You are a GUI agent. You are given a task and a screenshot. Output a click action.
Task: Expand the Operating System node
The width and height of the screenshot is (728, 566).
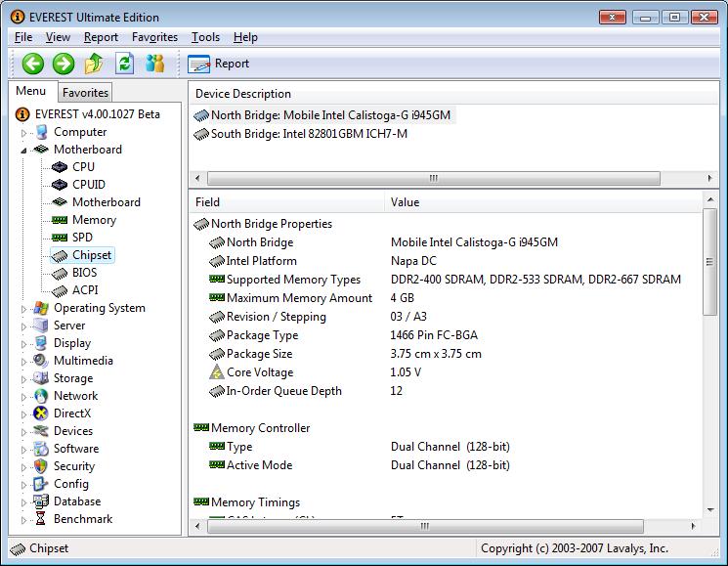[22, 309]
